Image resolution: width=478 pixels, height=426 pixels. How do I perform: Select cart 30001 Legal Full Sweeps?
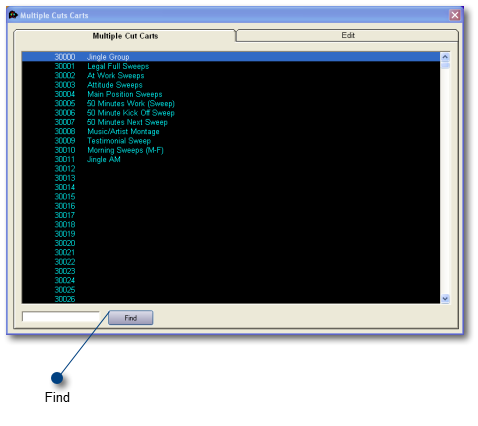point(231,66)
